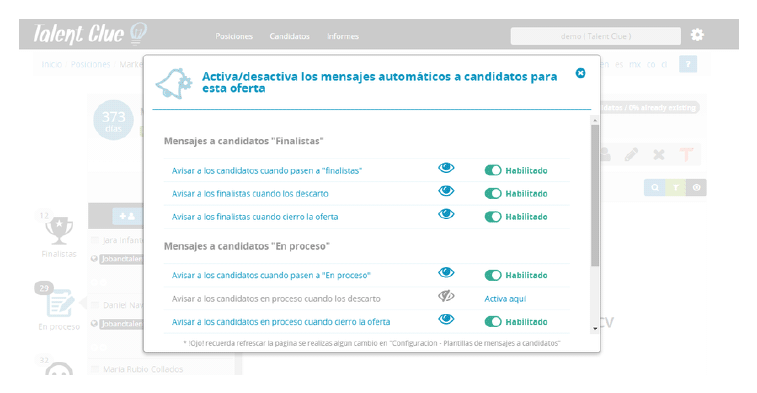This screenshot has width=757, height=393.
Task: Click the add candidate button behind dialog
Action: [127, 216]
